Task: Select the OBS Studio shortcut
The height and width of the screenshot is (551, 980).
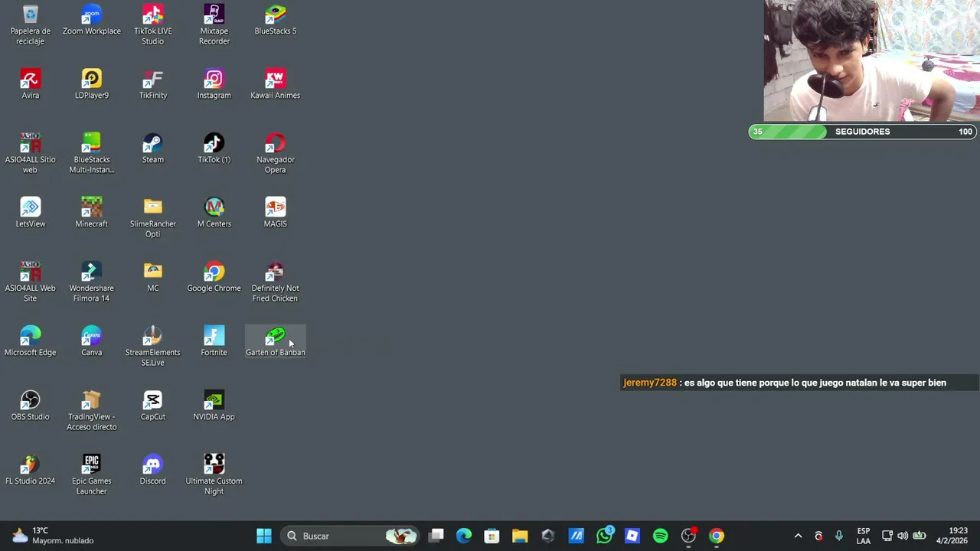Action: (31, 406)
